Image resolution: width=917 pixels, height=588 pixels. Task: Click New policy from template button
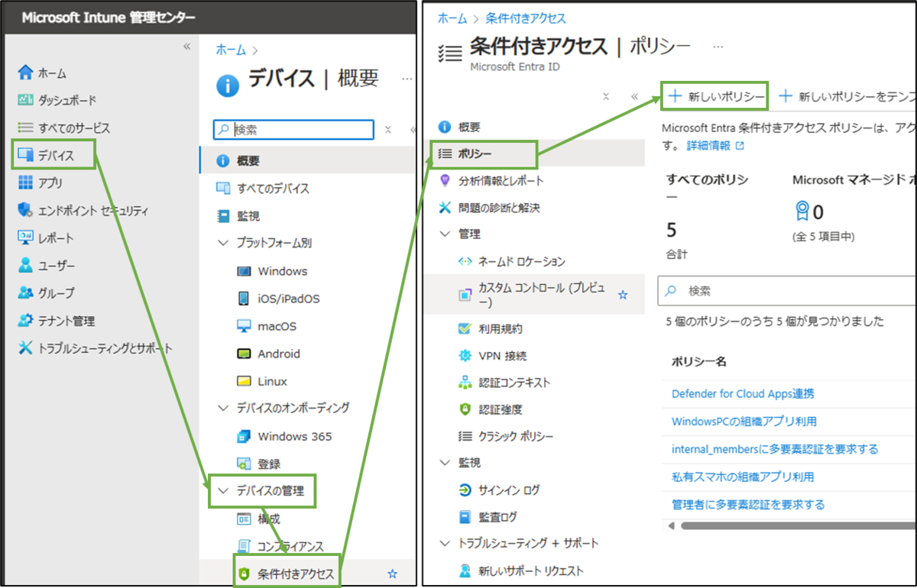point(847,96)
